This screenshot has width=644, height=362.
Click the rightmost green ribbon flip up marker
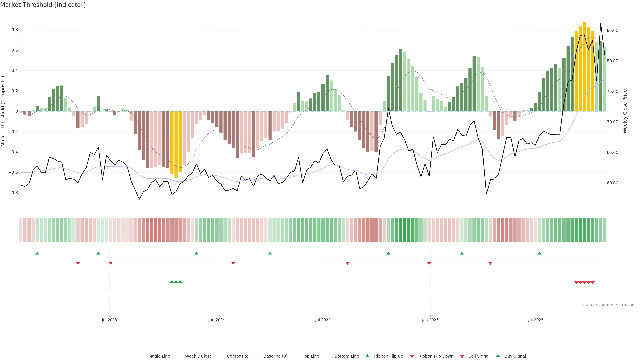click(539, 253)
